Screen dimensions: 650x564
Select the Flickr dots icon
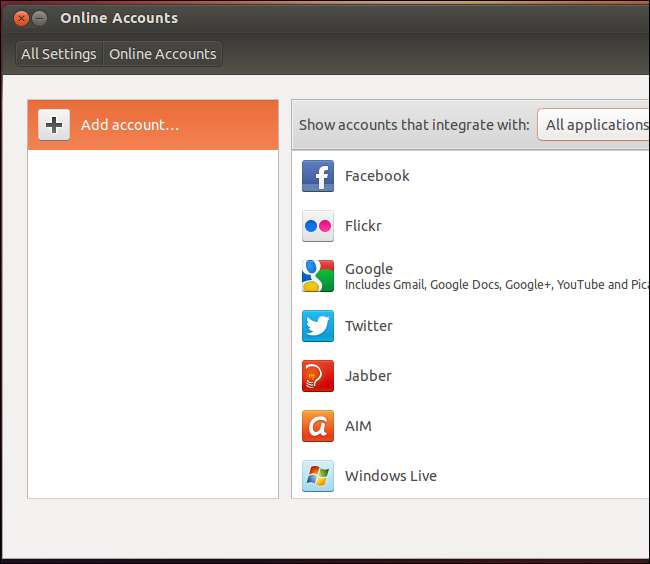[317, 226]
